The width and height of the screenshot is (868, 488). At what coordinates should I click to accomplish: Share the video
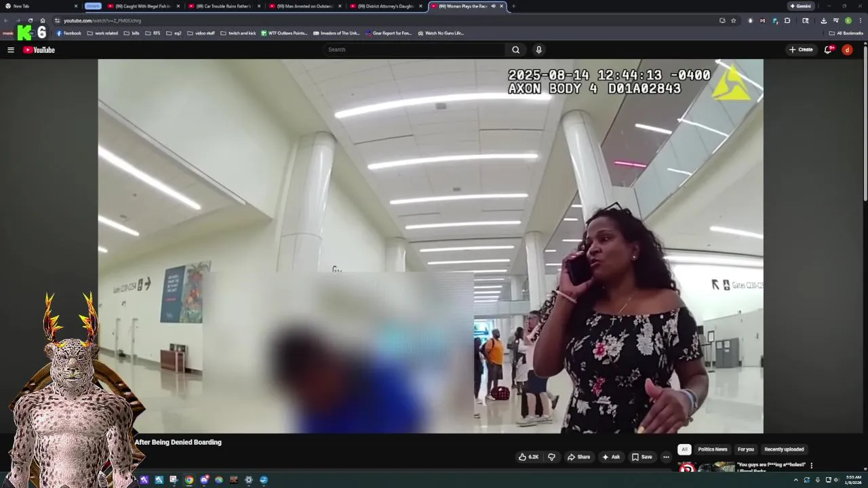point(578,457)
